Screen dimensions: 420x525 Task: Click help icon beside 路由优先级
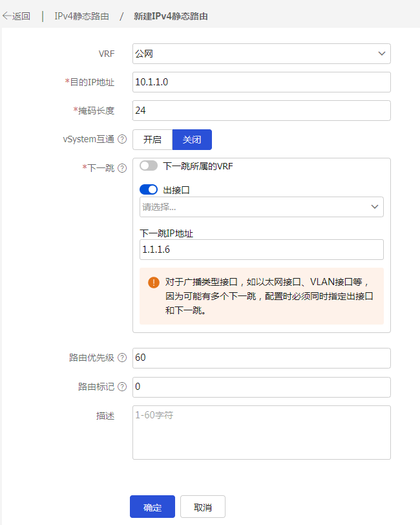pyautogui.click(x=122, y=358)
